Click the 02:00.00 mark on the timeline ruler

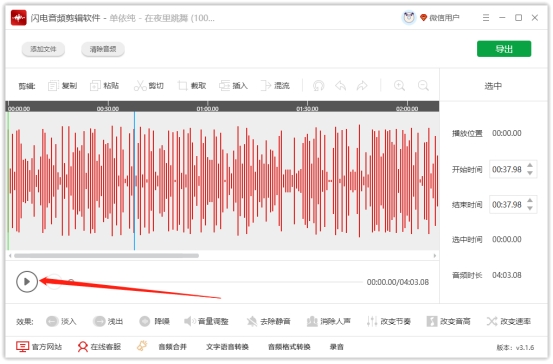407,109
